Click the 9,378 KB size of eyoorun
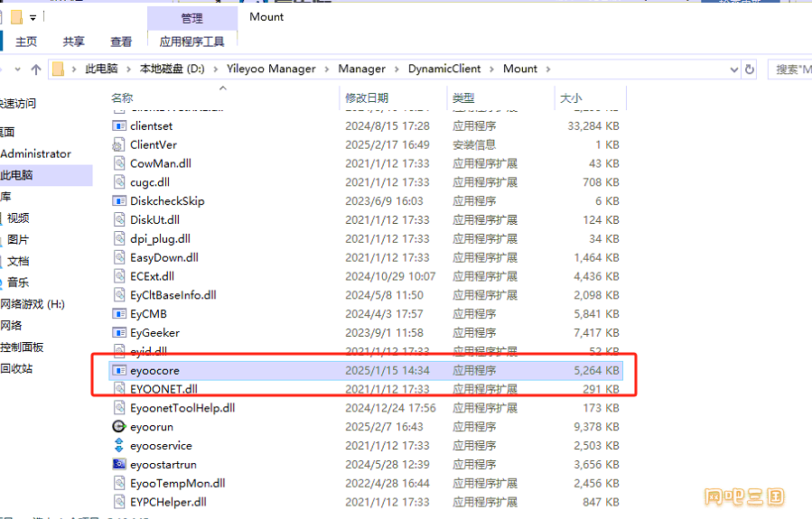 [596, 427]
